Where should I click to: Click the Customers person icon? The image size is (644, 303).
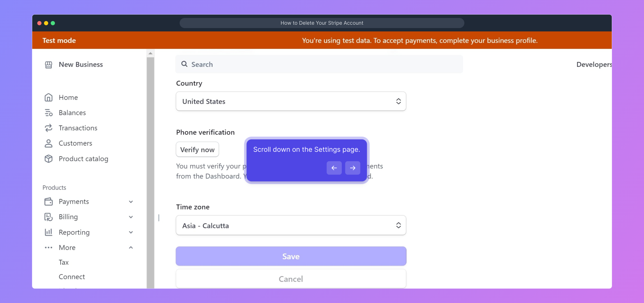coord(48,143)
